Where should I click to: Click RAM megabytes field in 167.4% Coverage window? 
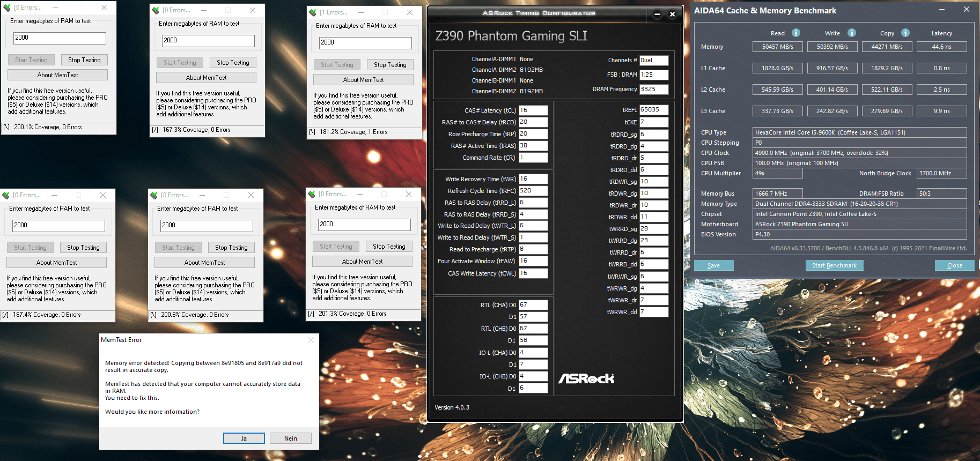pyautogui.click(x=58, y=226)
